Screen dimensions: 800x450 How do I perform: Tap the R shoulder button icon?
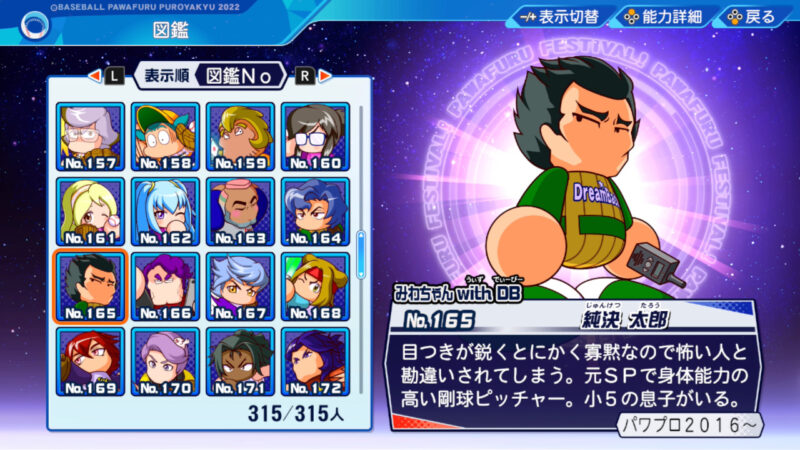click(x=305, y=77)
